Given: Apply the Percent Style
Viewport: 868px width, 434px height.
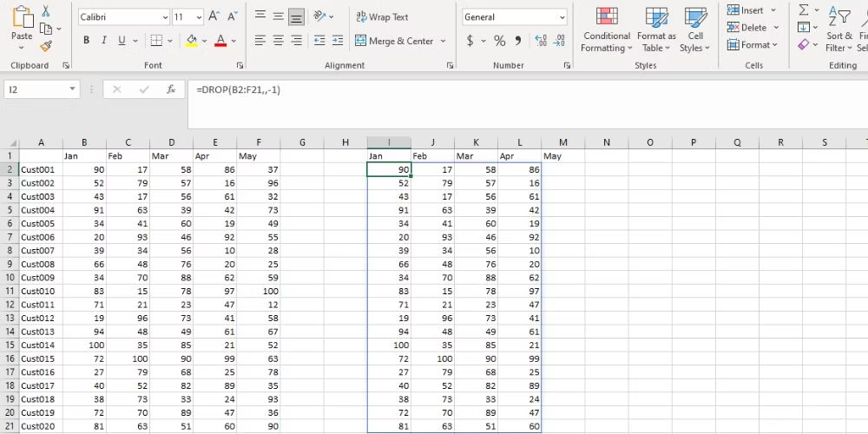Looking at the screenshot, I should click(500, 41).
